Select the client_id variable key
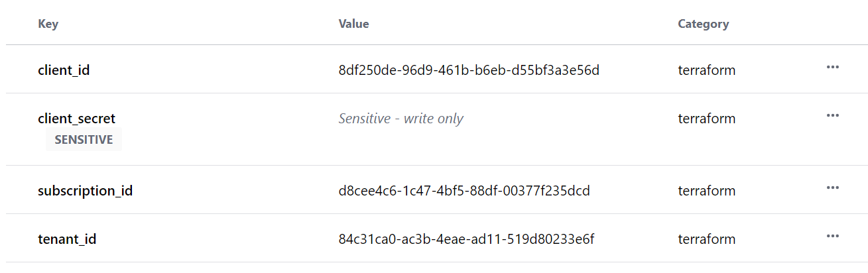The image size is (868, 273). click(x=64, y=70)
